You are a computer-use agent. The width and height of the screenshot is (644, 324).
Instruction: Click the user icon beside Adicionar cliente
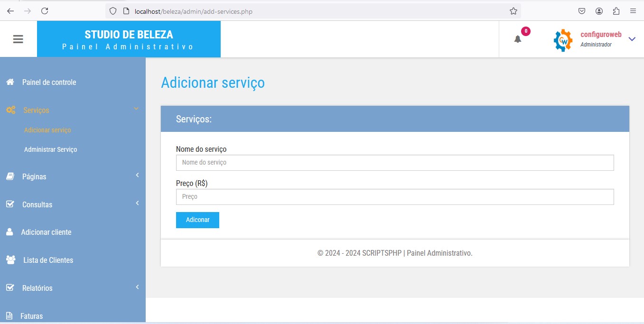9,232
